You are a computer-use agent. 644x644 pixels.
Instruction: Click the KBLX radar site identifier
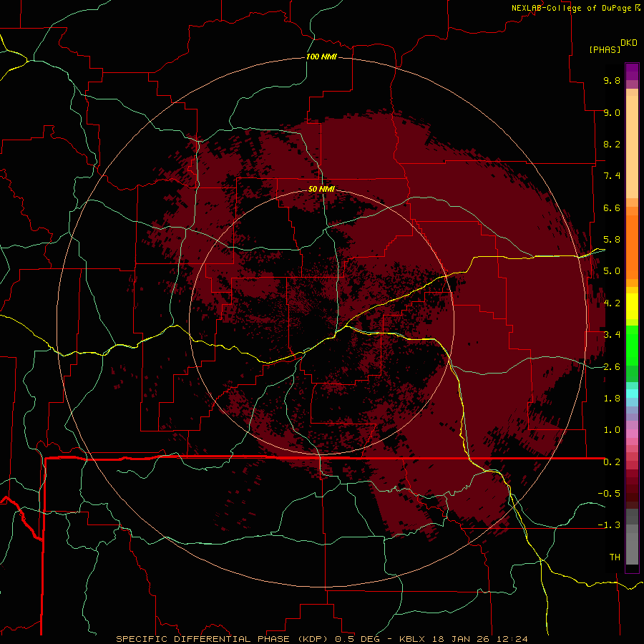(x=412, y=639)
